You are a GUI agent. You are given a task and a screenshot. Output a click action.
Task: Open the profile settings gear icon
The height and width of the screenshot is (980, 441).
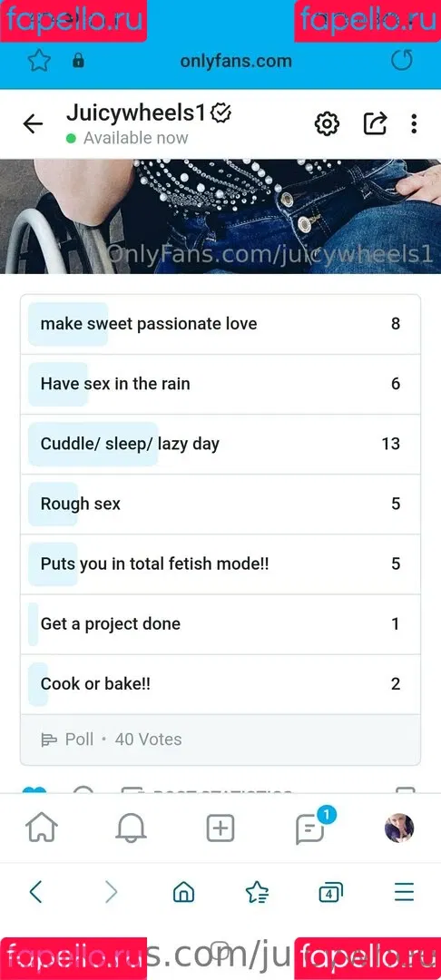326,123
